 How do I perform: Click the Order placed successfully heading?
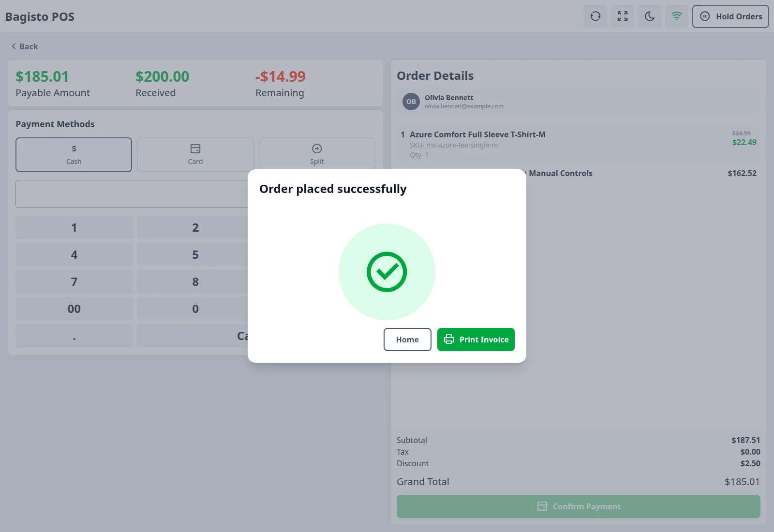pos(333,189)
